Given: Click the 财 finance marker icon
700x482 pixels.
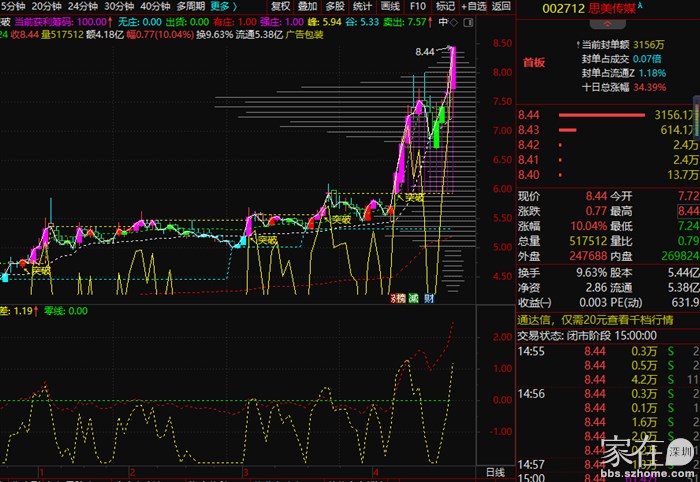Looking at the screenshot, I should coord(427,298).
